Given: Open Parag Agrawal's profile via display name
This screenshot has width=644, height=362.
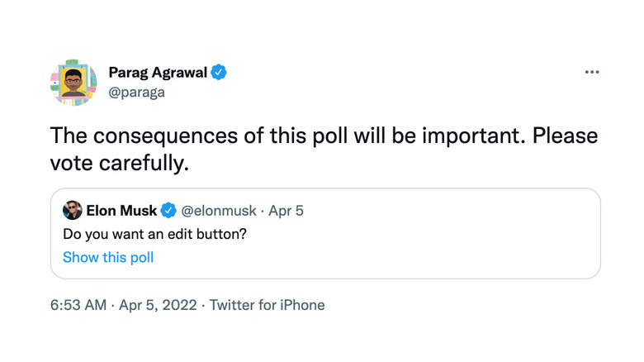Looking at the screenshot, I should point(157,73).
